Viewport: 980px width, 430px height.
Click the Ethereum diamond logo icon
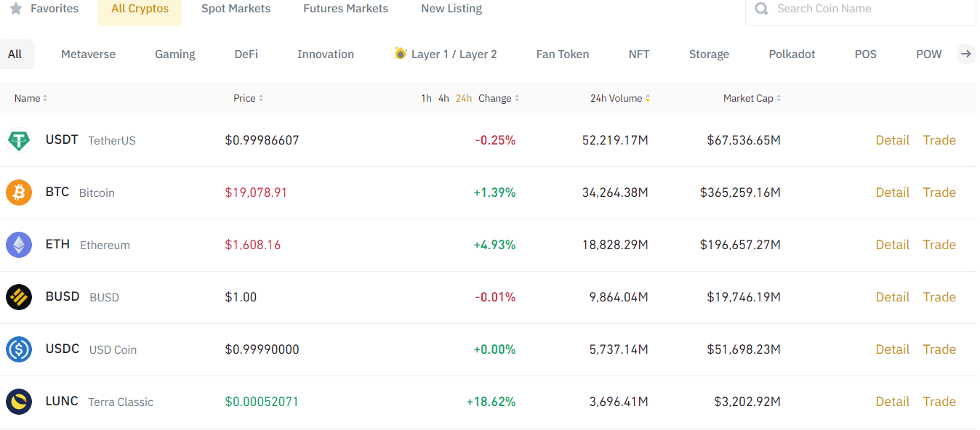pos(19,246)
